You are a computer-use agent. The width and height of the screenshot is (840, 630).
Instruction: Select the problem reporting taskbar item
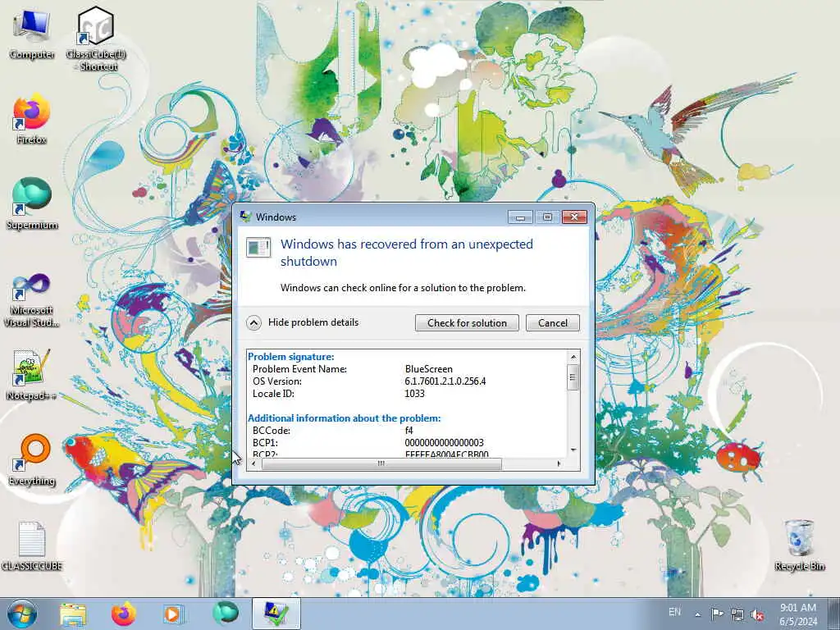click(x=276, y=614)
